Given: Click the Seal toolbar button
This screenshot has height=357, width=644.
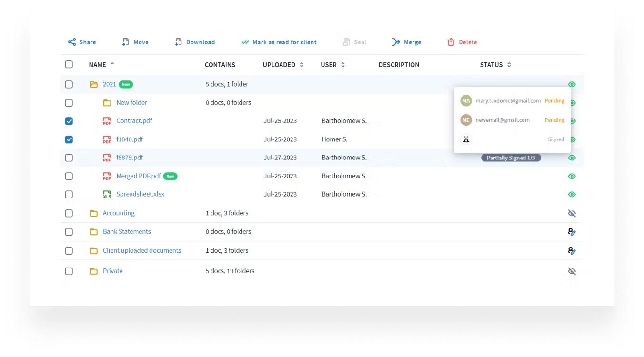Looking at the screenshot, I should coord(354,42).
